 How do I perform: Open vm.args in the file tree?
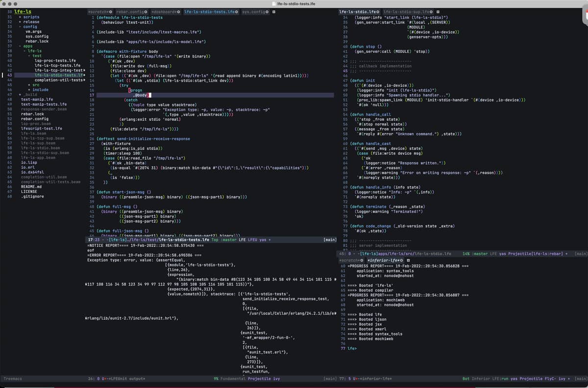(33, 31)
